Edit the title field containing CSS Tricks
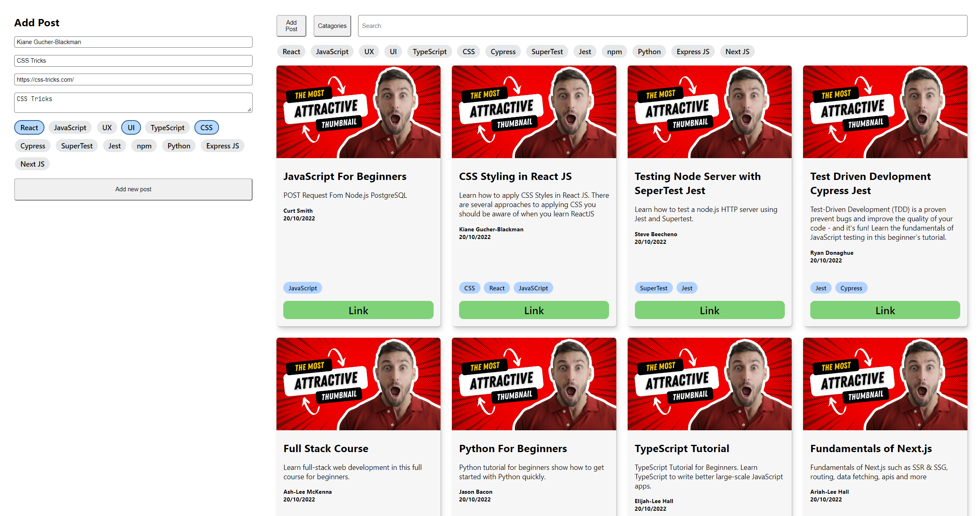 (x=133, y=61)
